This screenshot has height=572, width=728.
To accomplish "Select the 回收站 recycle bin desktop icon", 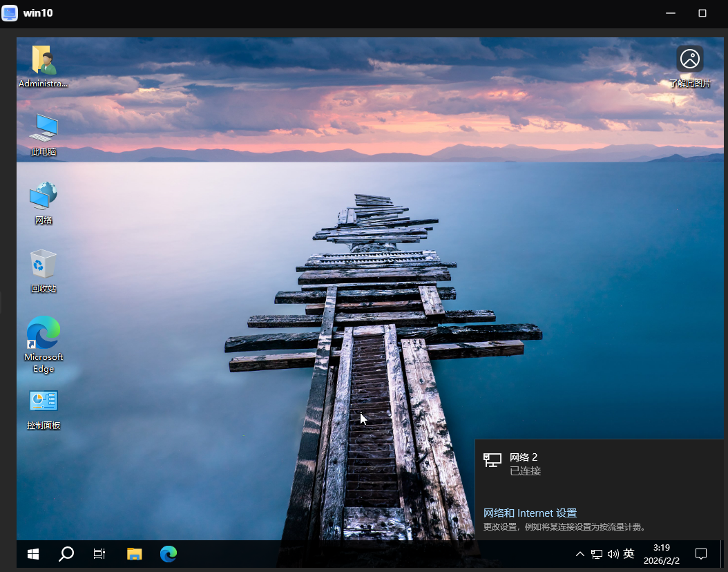I will pyautogui.click(x=44, y=271).
